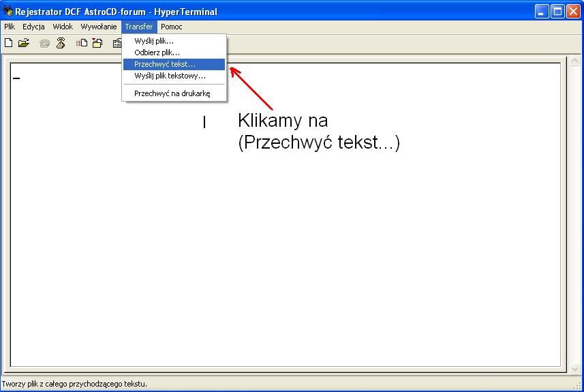Choose Wyślij plik... from Transfer menu
The width and height of the screenshot is (584, 392).
[x=174, y=41]
